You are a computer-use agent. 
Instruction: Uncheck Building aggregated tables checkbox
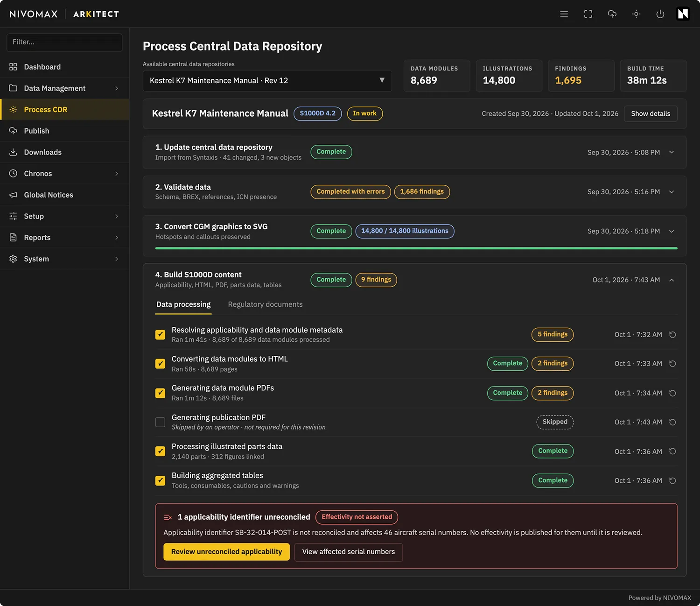coord(160,480)
